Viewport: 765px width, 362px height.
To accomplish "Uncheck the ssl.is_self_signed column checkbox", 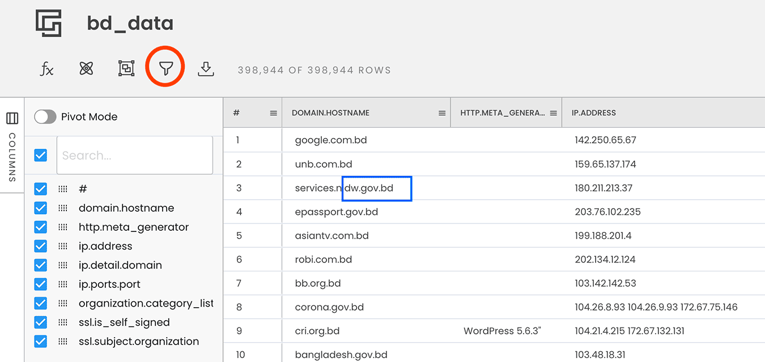I will point(40,322).
